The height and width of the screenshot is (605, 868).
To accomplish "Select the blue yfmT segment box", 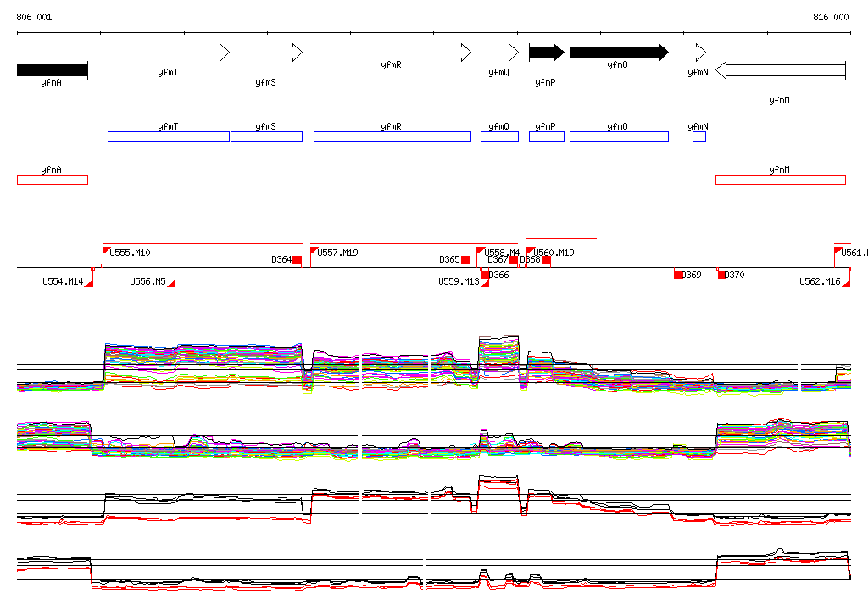I will tap(169, 136).
